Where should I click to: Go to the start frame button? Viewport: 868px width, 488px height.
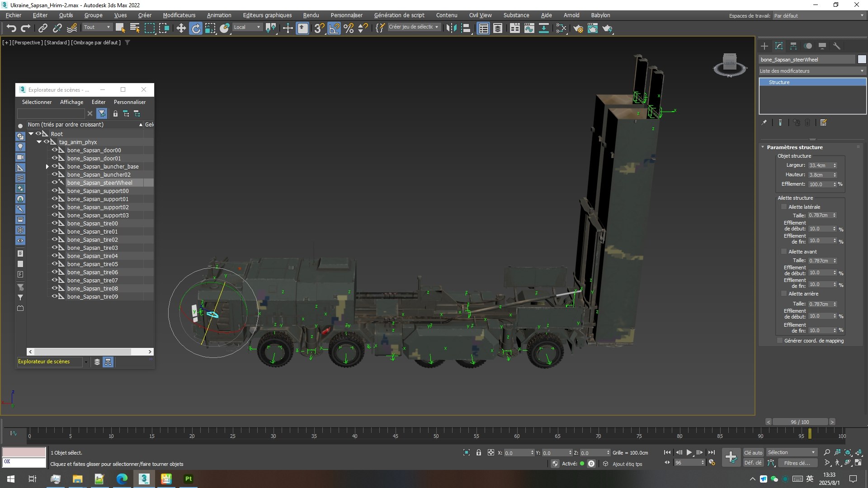[x=667, y=452]
